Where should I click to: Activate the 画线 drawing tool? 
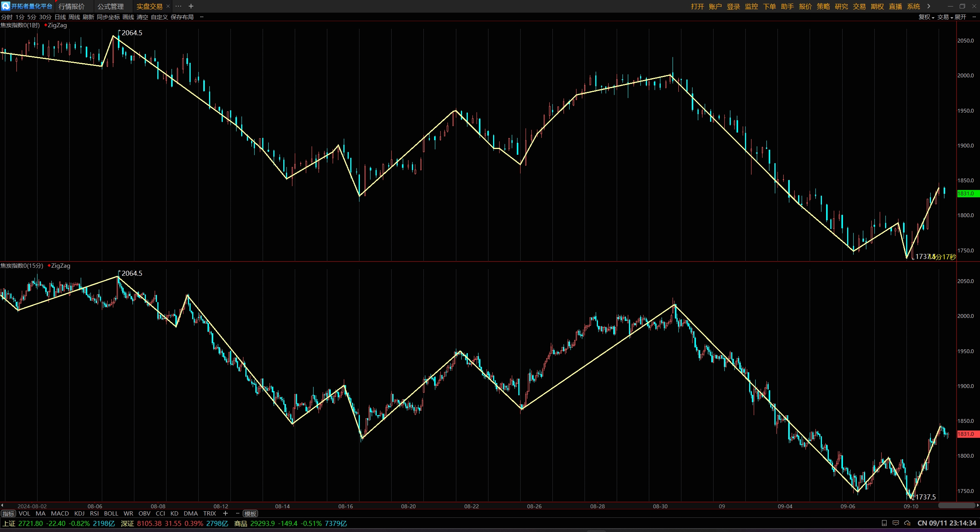128,17
